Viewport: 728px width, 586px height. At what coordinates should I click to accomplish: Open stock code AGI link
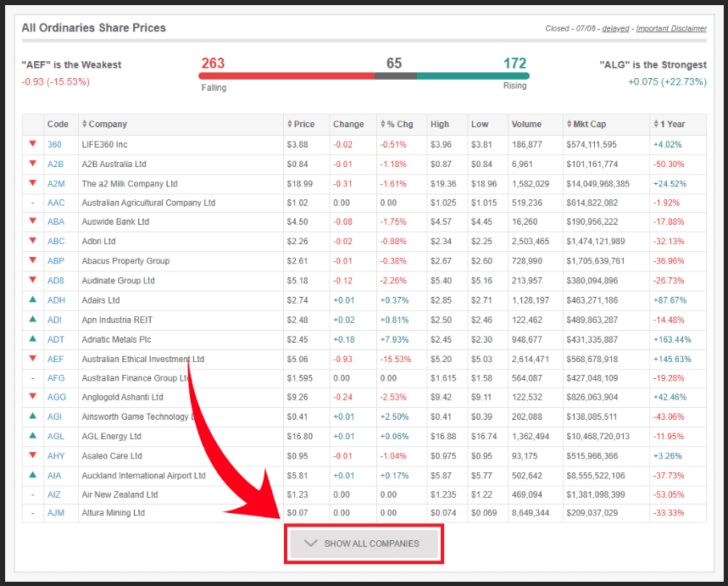(x=54, y=416)
